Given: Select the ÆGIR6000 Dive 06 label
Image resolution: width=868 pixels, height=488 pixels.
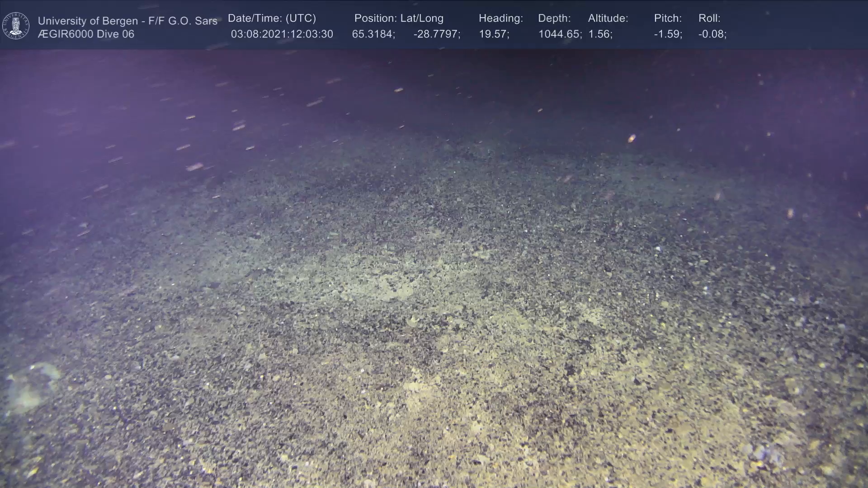Looking at the screenshot, I should 86,34.
